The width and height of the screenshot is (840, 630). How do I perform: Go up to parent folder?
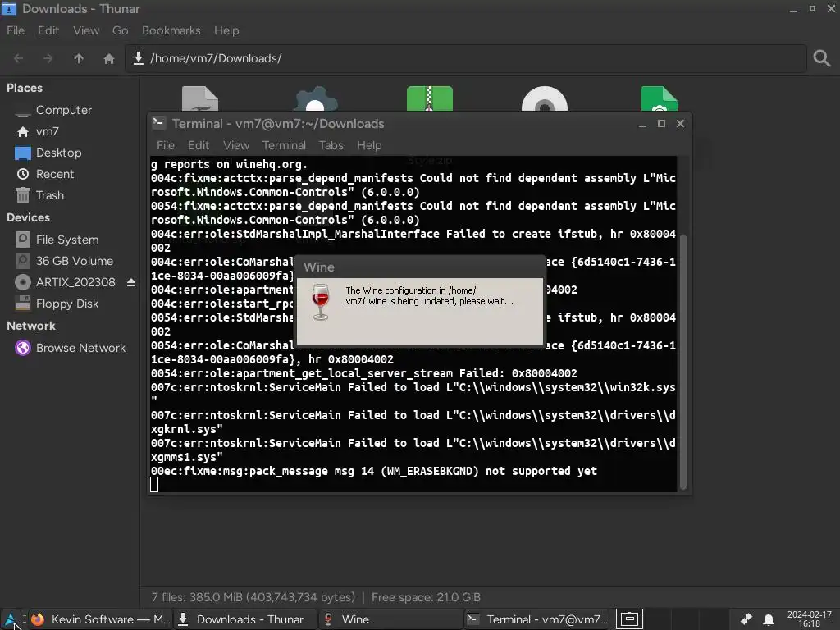click(x=79, y=58)
